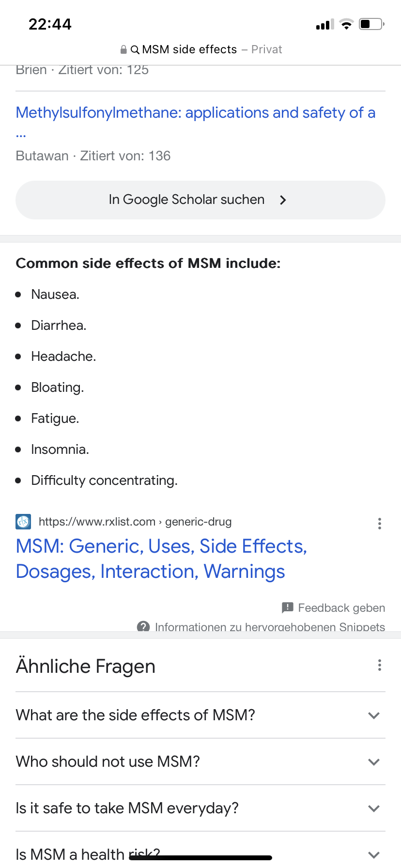Tap the question mark info icon for snippets
The width and height of the screenshot is (401, 868).
(x=143, y=627)
